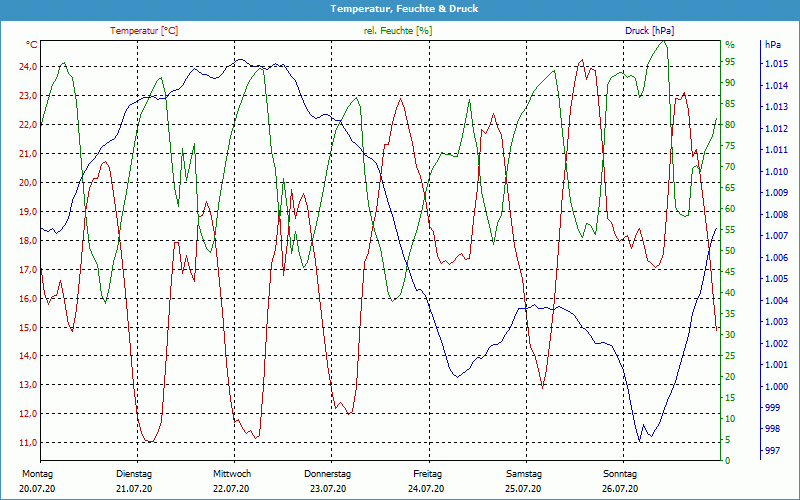Click the '80' humidity axis value
The width and height of the screenshot is (800, 500).
tap(730, 124)
